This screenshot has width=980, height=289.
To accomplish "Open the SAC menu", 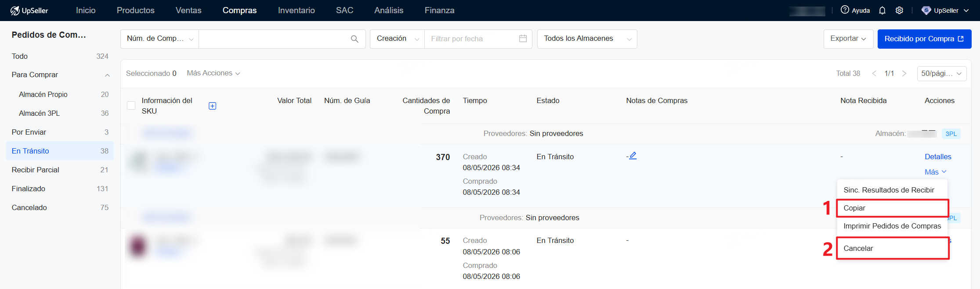I will point(344,11).
